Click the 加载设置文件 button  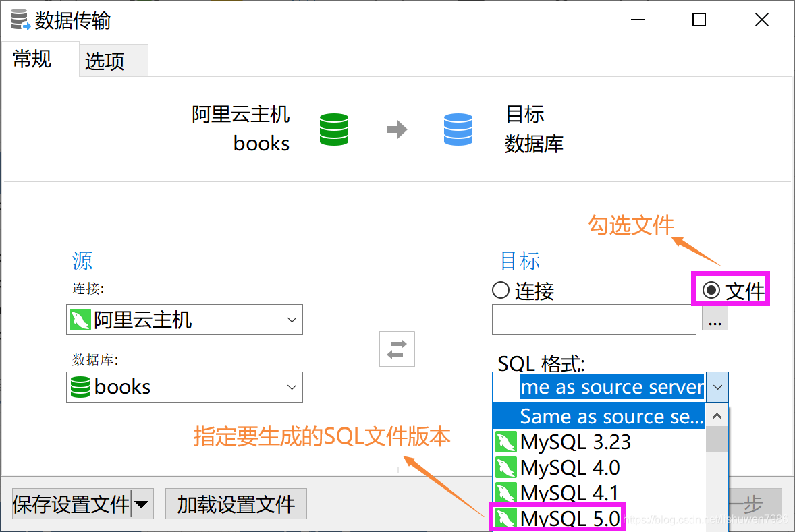236,504
